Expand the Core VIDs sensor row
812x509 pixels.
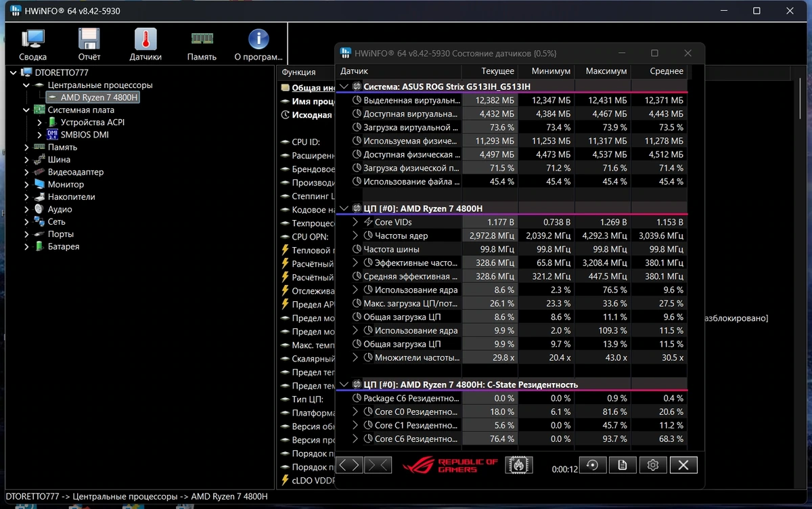[x=356, y=222]
